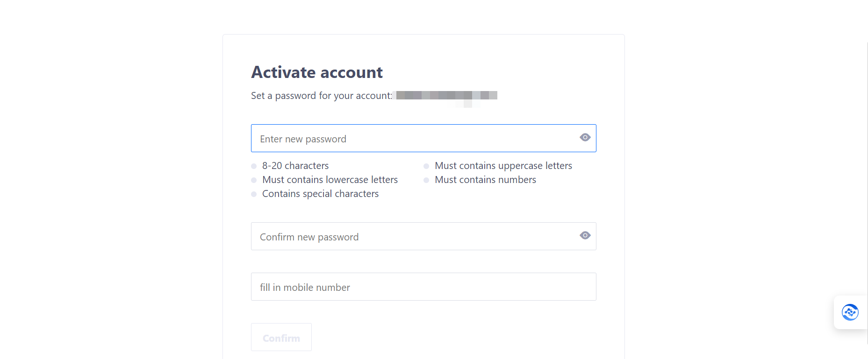Screen dimensions: 868x359
Task: Click the bullet dot beside numbers rule
Action: (426, 180)
